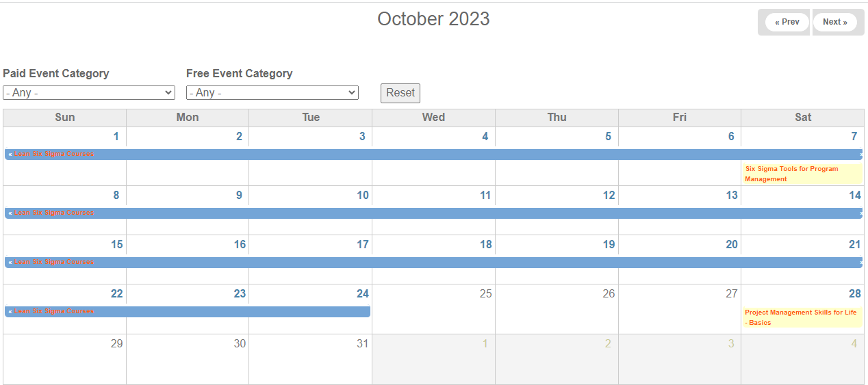Advance to next month with Next button
Screen dimensions: 868x385
pyautogui.click(x=834, y=22)
